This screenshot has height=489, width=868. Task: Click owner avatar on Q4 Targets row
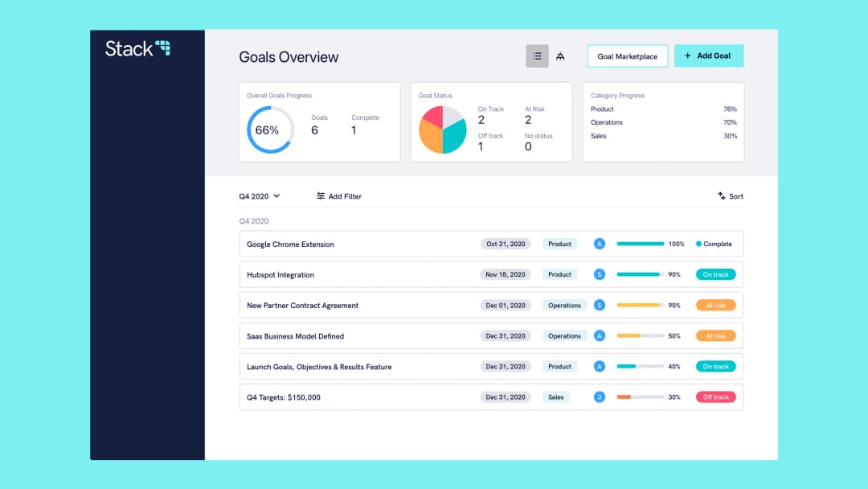[599, 397]
